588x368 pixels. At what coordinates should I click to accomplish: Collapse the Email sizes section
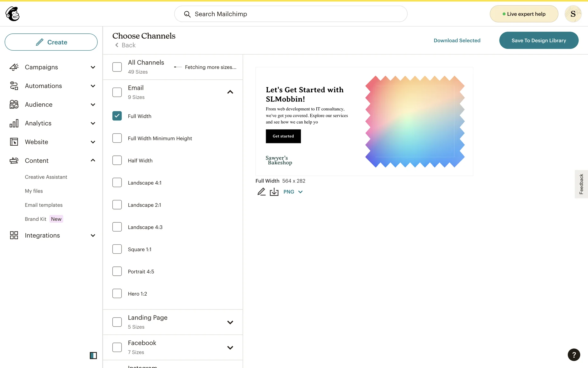(230, 92)
